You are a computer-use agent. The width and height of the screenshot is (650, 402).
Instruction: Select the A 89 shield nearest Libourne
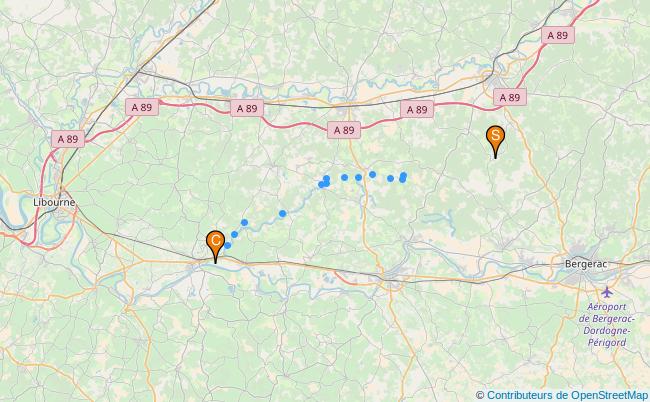click(x=68, y=139)
